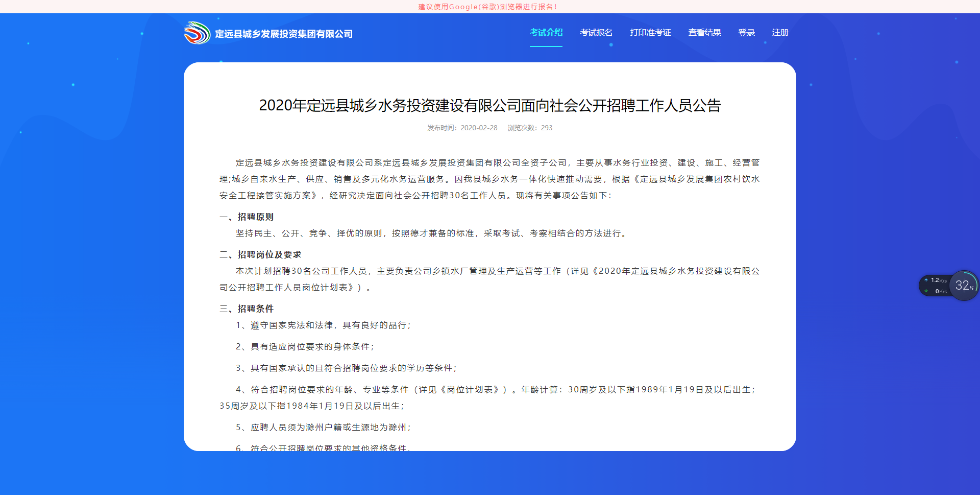The width and height of the screenshot is (980, 495).
Task: Switch to the 考试报名 tab
Action: (x=596, y=32)
